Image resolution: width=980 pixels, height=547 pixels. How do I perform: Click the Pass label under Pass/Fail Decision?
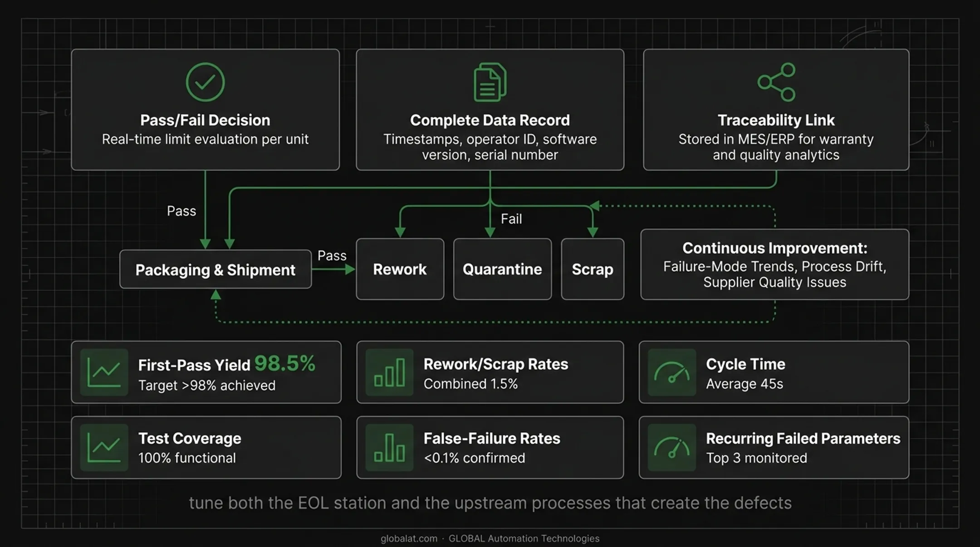(x=181, y=211)
